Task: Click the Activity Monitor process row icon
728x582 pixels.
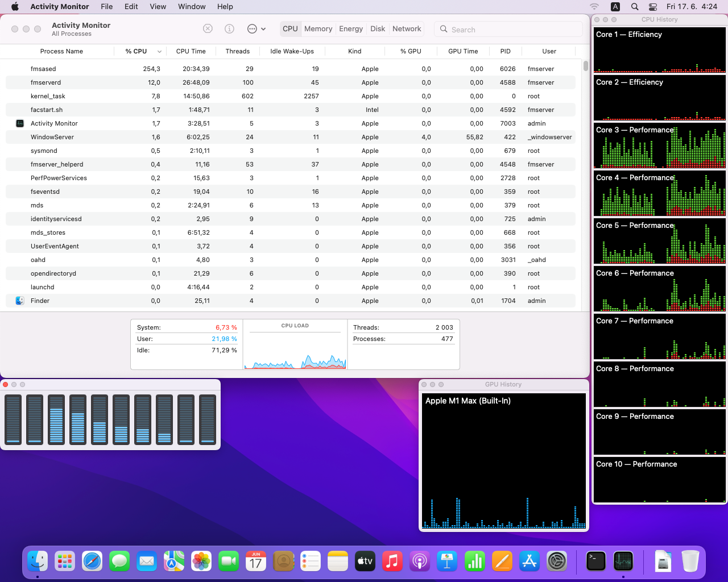Action: [20, 123]
